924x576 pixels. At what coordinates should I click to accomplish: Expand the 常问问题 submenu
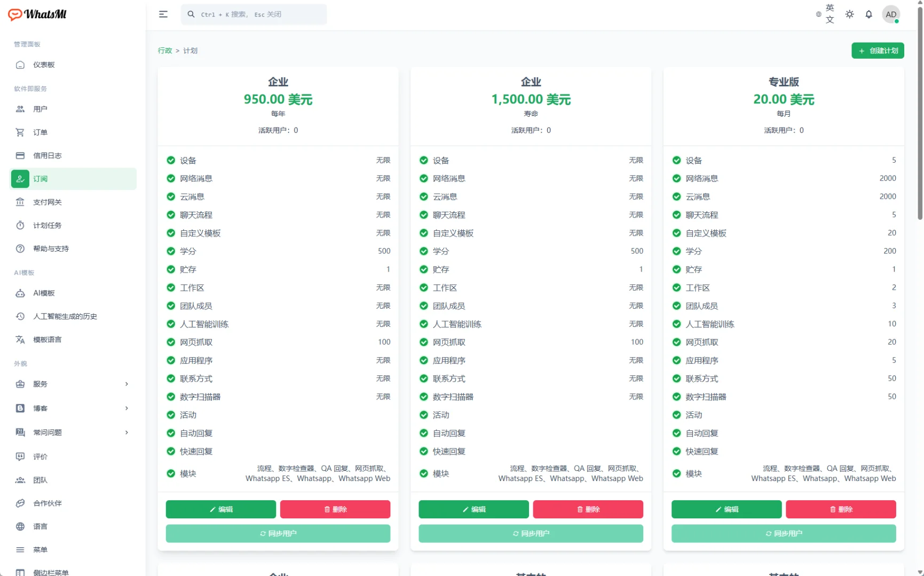pyautogui.click(x=127, y=433)
